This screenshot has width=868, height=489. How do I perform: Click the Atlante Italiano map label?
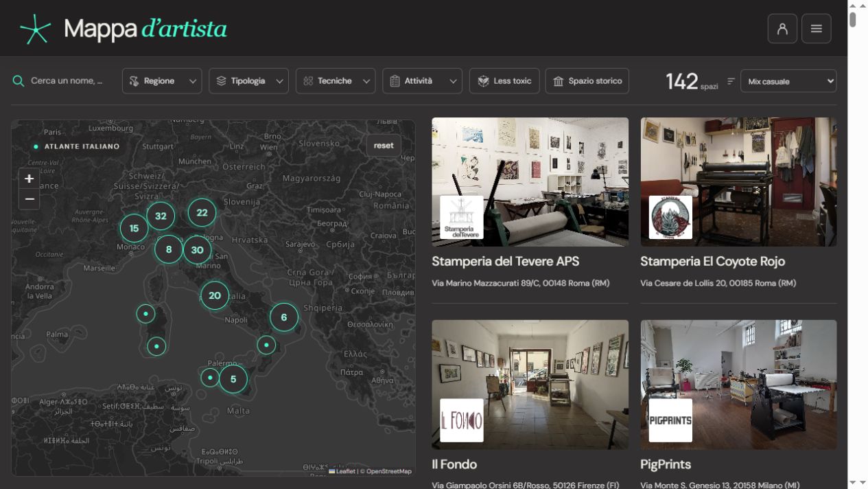point(77,146)
